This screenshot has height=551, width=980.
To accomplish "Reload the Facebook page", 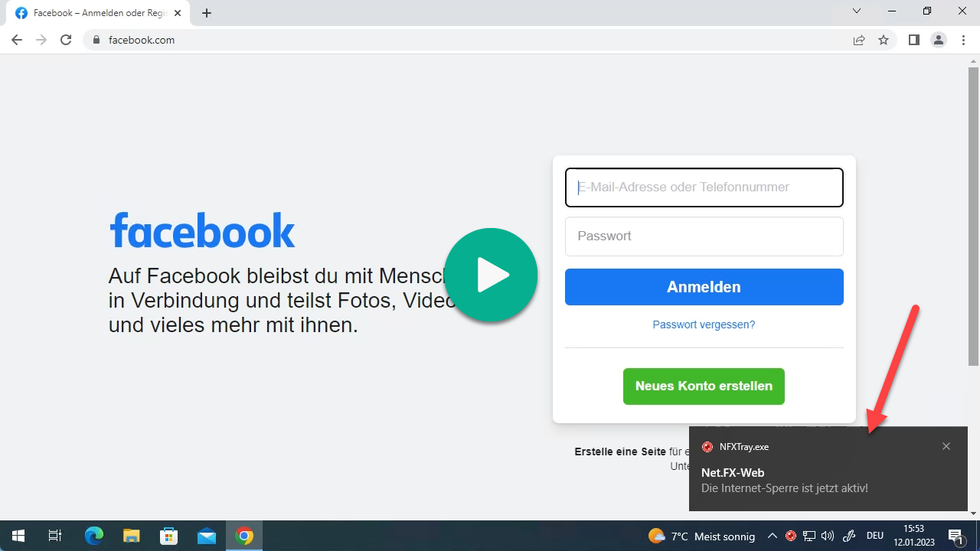I will 66,40.
